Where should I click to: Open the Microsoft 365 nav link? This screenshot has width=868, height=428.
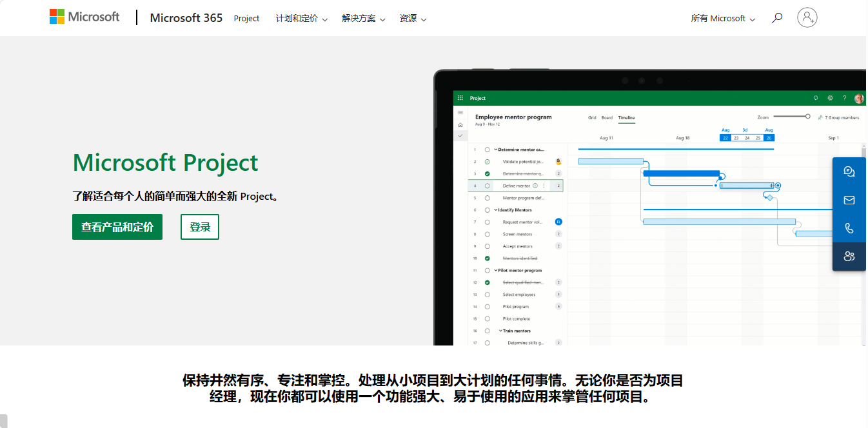pyautogui.click(x=186, y=18)
